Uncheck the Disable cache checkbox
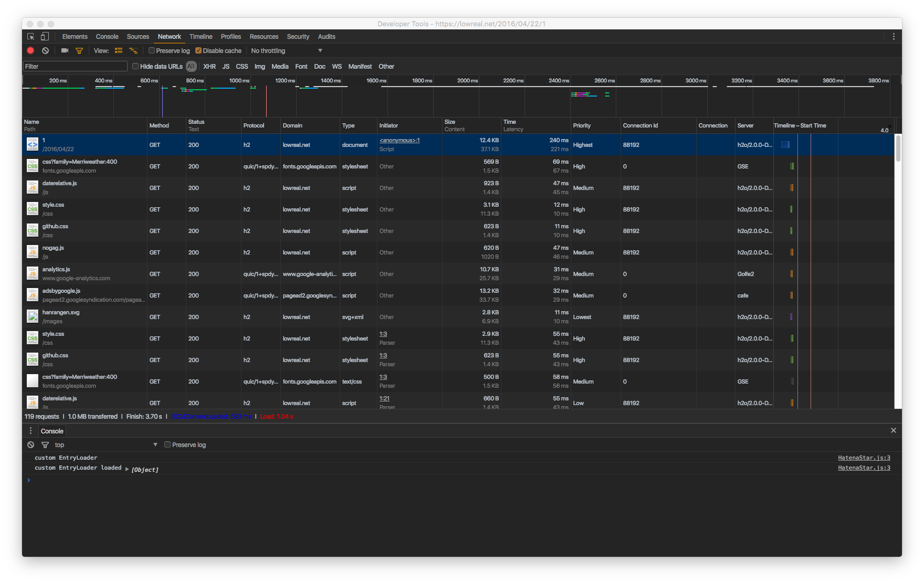This screenshot has width=924, height=583. point(198,51)
